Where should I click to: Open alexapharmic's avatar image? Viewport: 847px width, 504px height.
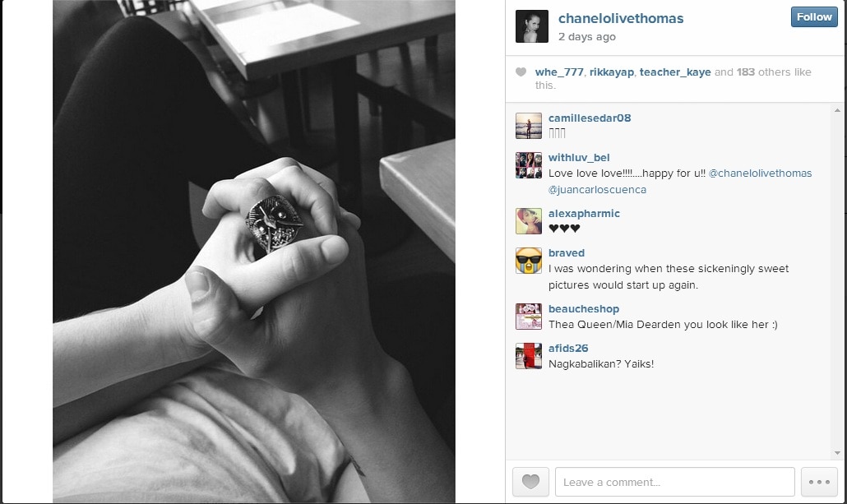528,221
